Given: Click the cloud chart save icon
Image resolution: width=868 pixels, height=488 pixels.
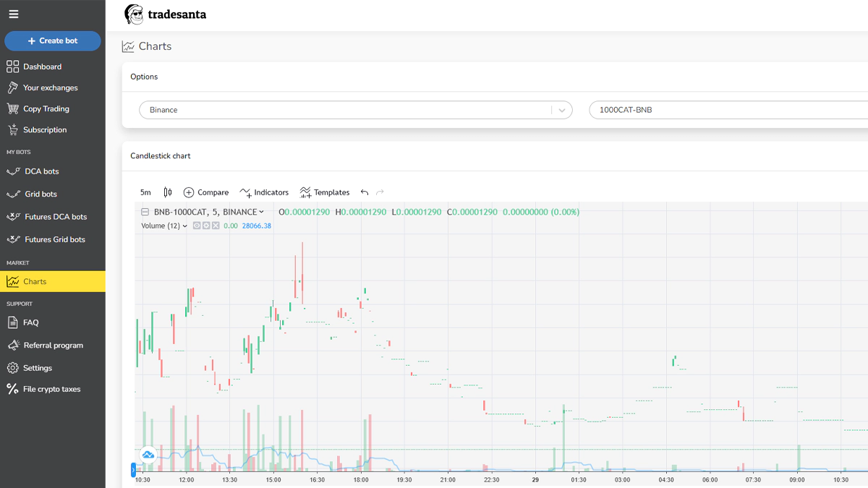Looking at the screenshot, I should (148, 455).
